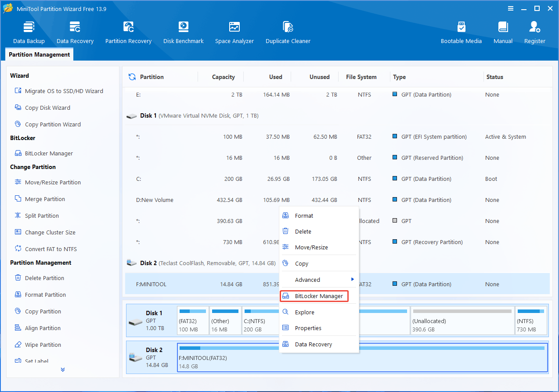This screenshot has width=559, height=392.
Task: Select the E: partition row
Action: (337, 94)
